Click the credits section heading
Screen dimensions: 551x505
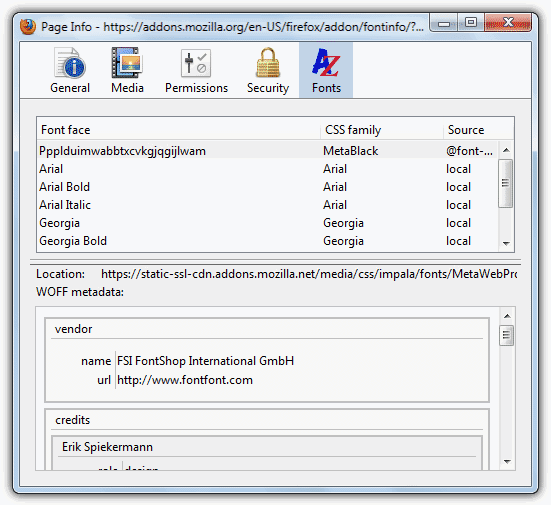tap(73, 420)
